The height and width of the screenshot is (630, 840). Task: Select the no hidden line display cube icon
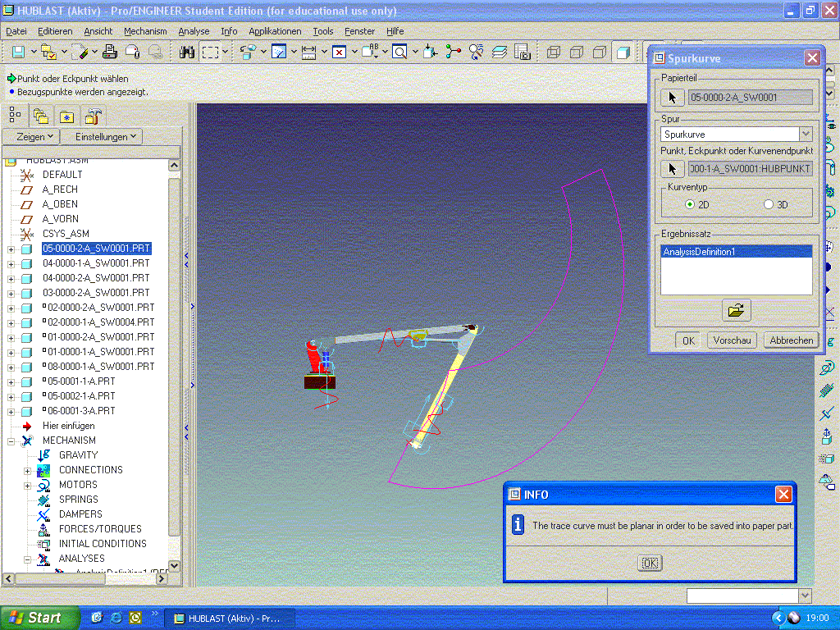click(x=600, y=52)
